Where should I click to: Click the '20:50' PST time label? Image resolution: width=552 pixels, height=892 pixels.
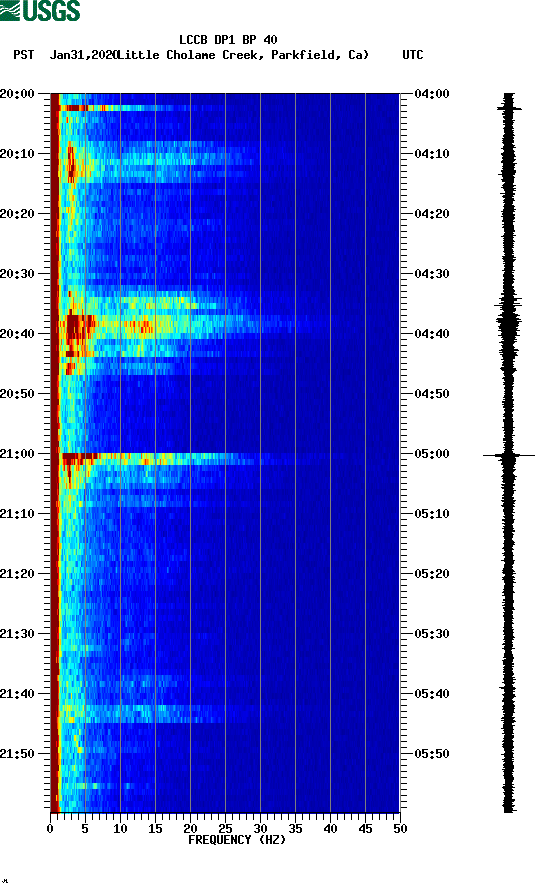(17, 394)
